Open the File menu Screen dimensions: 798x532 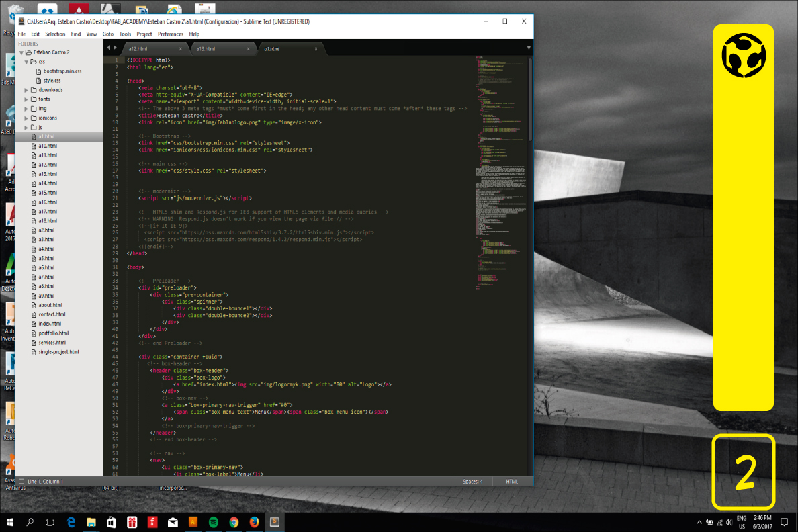tap(21, 34)
